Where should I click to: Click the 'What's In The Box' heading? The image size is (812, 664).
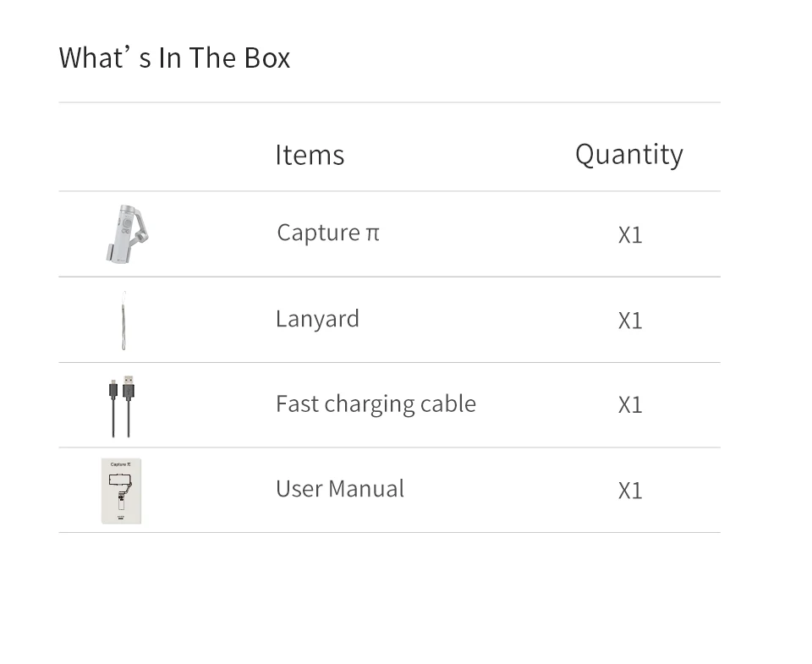pos(174,58)
